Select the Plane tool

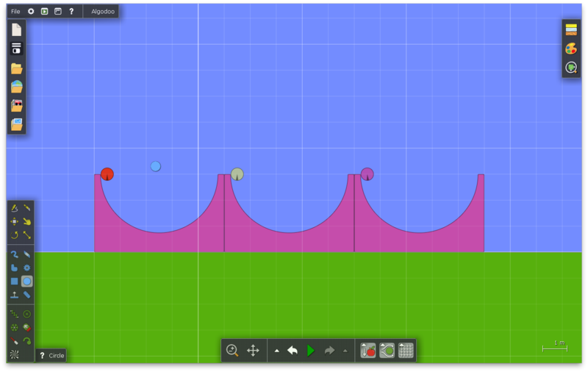[14, 295]
